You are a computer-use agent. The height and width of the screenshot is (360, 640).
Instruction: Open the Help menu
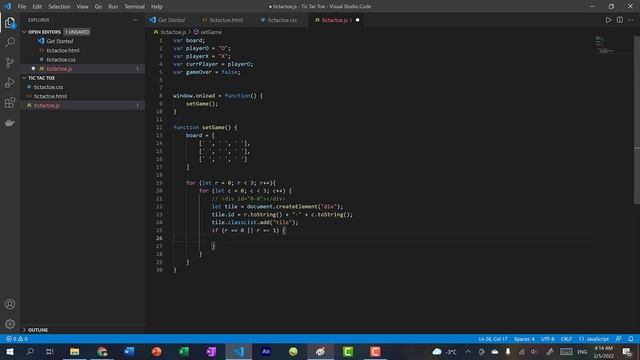157,7
